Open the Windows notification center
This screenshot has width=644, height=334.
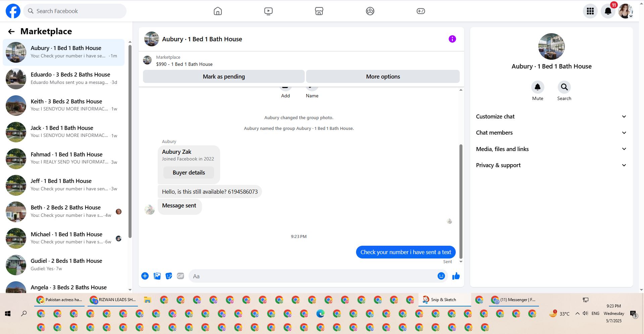[633, 314]
